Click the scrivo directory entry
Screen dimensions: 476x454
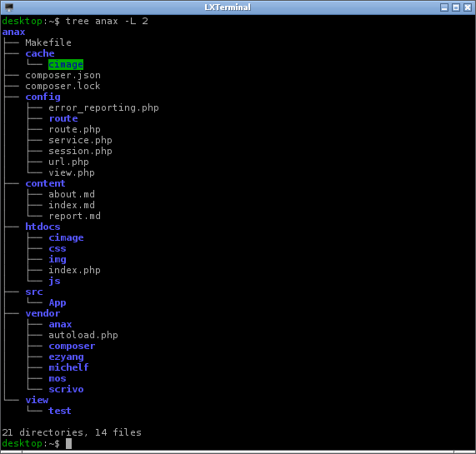tap(66, 389)
